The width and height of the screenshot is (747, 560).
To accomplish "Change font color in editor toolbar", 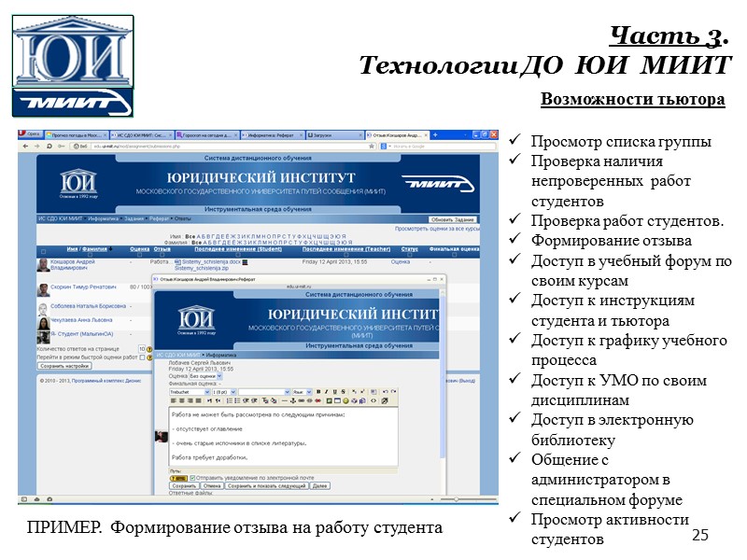I will (x=265, y=401).
